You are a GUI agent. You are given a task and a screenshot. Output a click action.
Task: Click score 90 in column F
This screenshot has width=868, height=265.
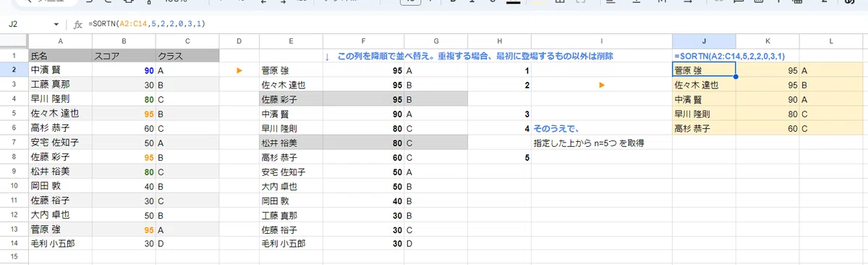click(363, 114)
